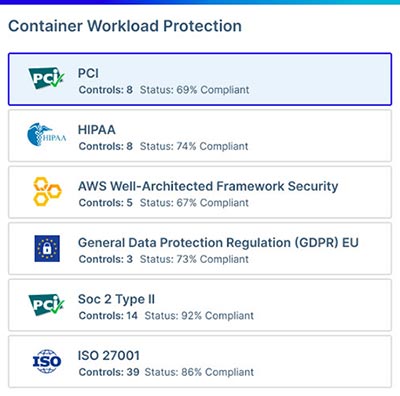Screen dimensions: 400x396
Task: Click the ISO globe logo
Action: tap(47, 361)
